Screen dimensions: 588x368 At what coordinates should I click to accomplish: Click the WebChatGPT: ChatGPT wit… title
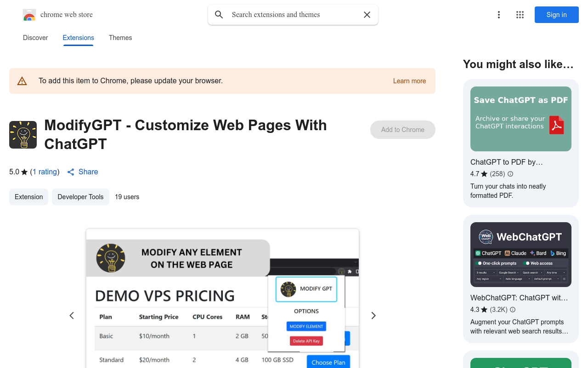coord(520,298)
